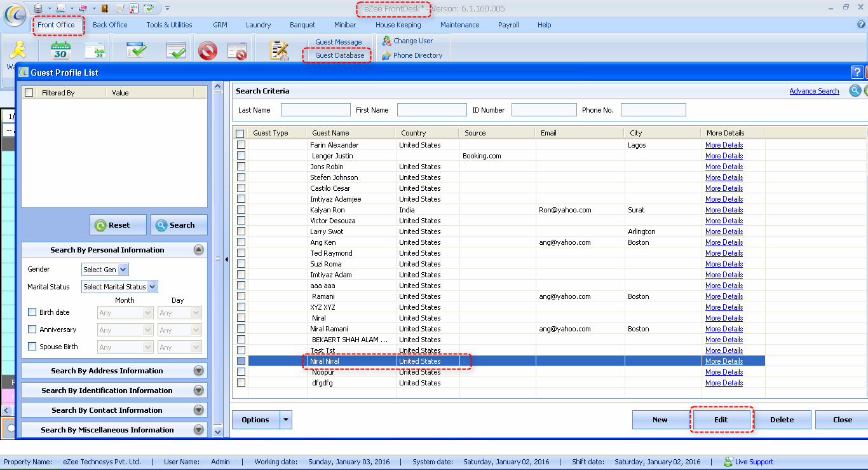The width and height of the screenshot is (868, 470).
Task: Click the window with green checkmark ribbon icon
Action: (176, 51)
